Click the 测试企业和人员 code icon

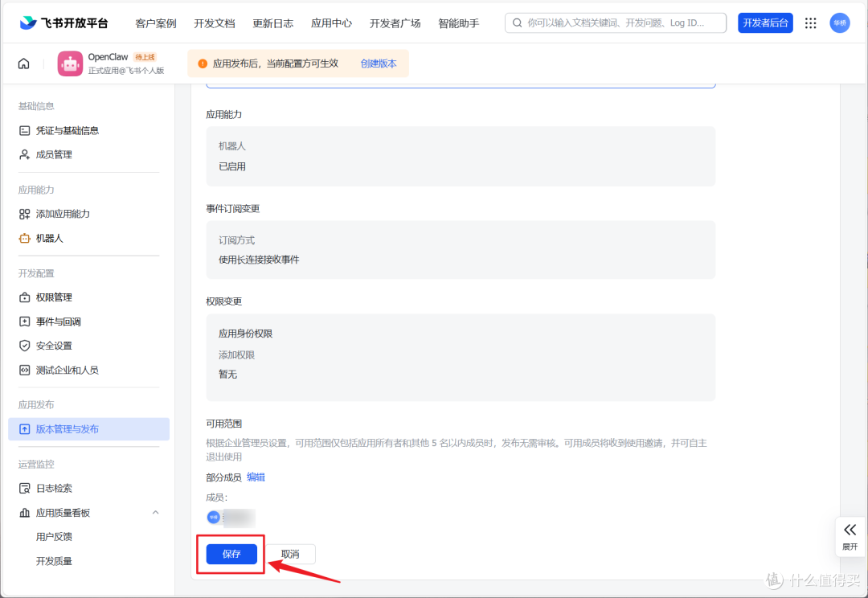click(24, 370)
